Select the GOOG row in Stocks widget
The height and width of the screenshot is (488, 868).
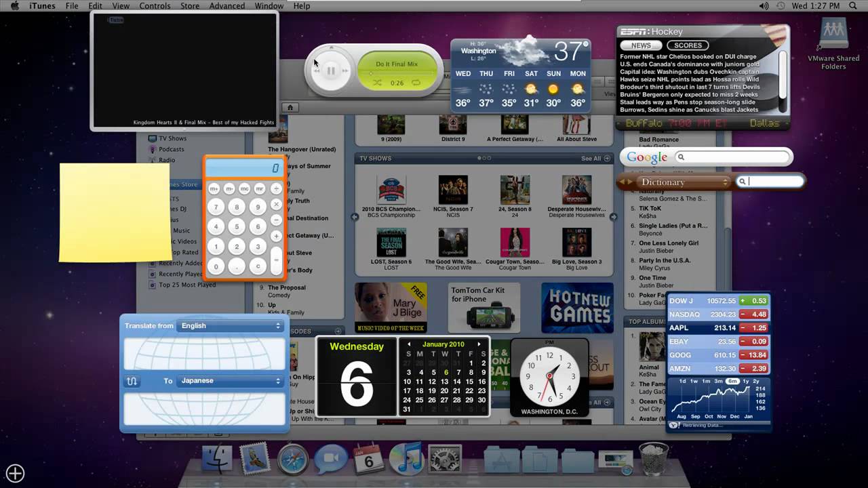[718, 355]
